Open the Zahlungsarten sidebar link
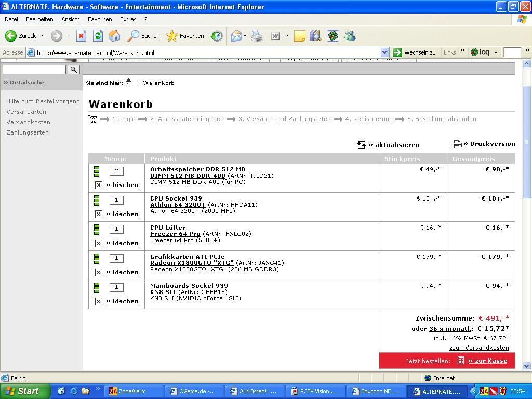Image resolution: width=532 pixels, height=399 pixels. (28, 132)
